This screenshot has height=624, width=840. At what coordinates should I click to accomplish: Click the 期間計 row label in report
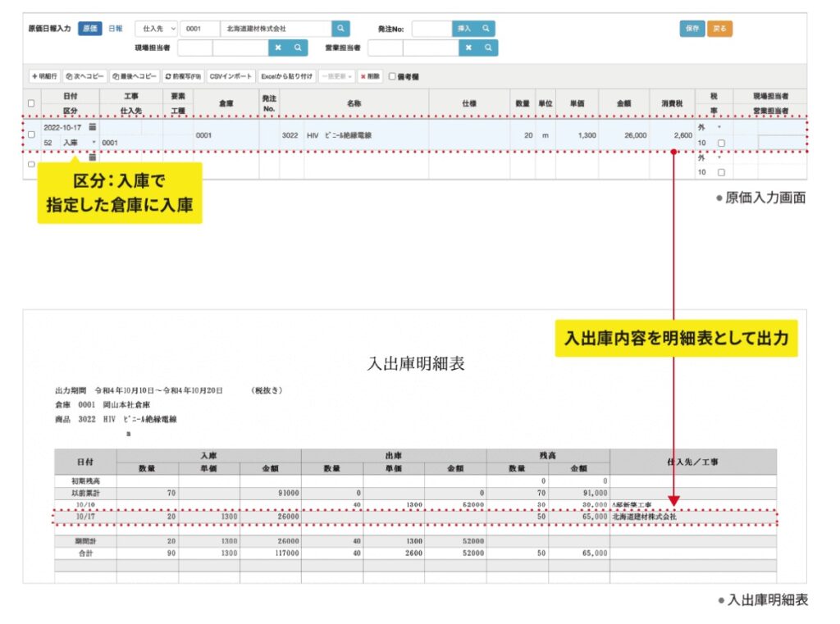click(x=85, y=541)
